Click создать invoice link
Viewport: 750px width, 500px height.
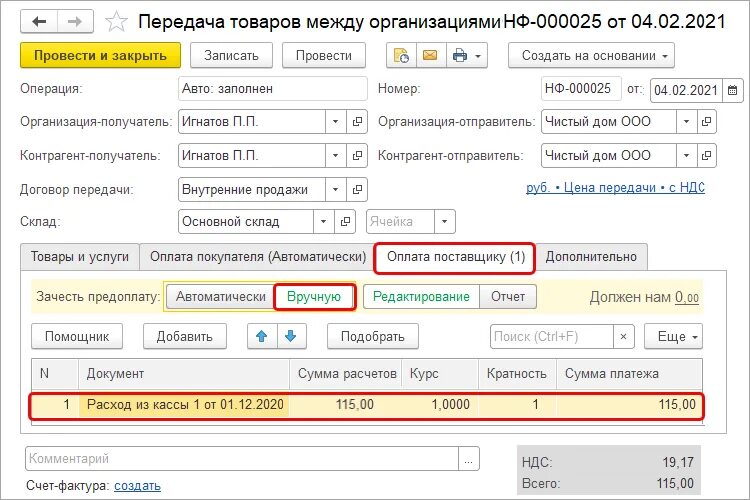(x=137, y=486)
